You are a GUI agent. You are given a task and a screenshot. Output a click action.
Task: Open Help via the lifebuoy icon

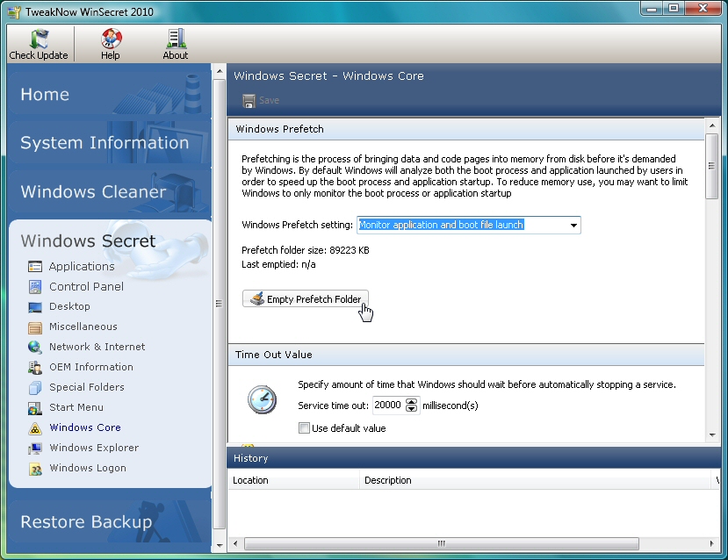[111, 39]
